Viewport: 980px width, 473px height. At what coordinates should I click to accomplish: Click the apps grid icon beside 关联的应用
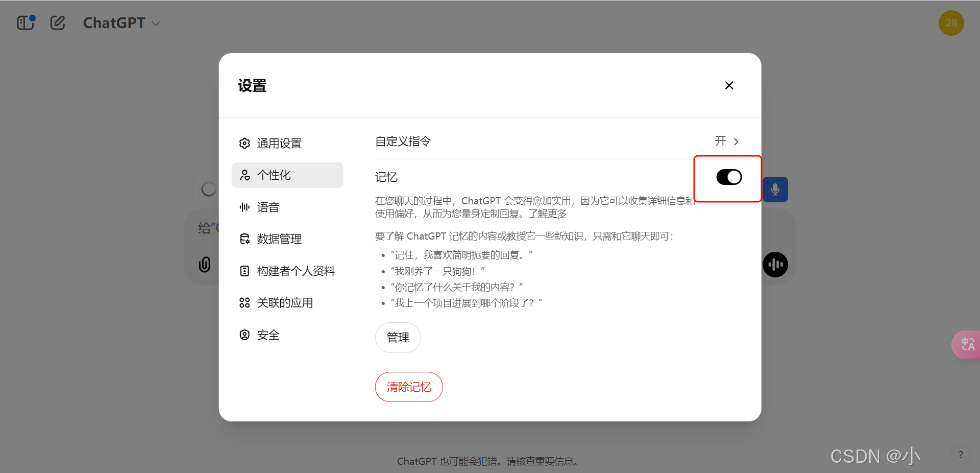[x=244, y=303]
